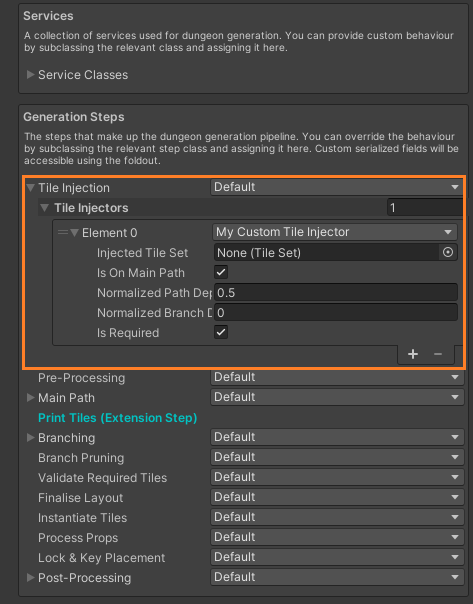Open the Branching step dropdown
Screen dimensions: 473x604
pyautogui.click(x=337, y=437)
